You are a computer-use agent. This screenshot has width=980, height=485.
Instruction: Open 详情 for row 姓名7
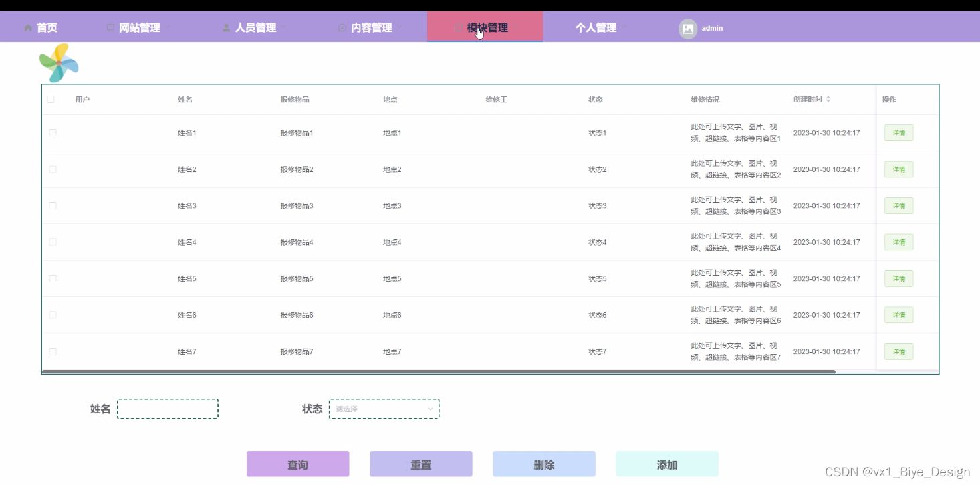pyautogui.click(x=899, y=351)
